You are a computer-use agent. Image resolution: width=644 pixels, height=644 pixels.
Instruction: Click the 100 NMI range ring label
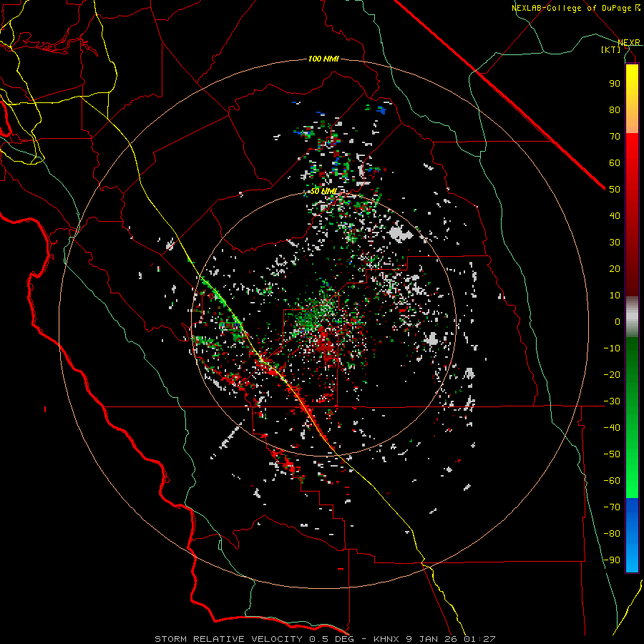(323, 59)
